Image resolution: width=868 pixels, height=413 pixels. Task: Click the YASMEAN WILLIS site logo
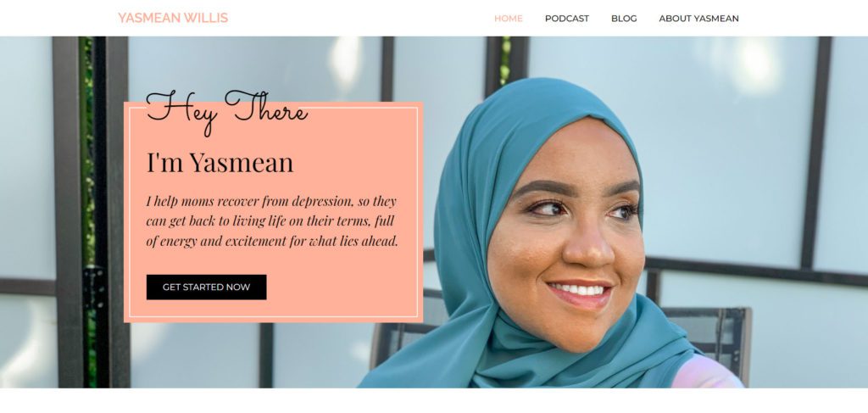point(173,19)
